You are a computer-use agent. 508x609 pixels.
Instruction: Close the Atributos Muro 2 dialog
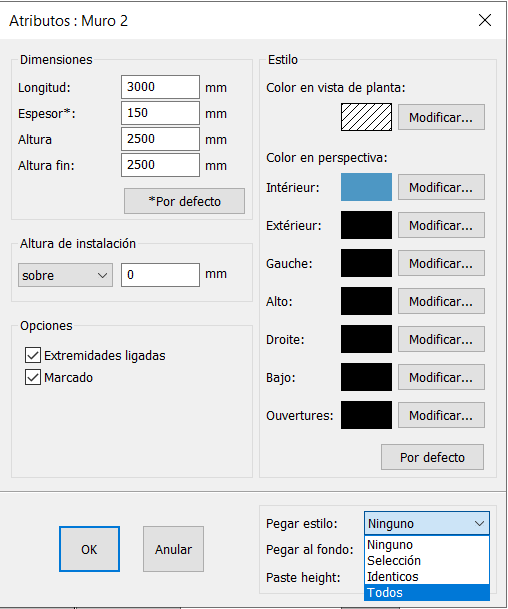pos(485,20)
